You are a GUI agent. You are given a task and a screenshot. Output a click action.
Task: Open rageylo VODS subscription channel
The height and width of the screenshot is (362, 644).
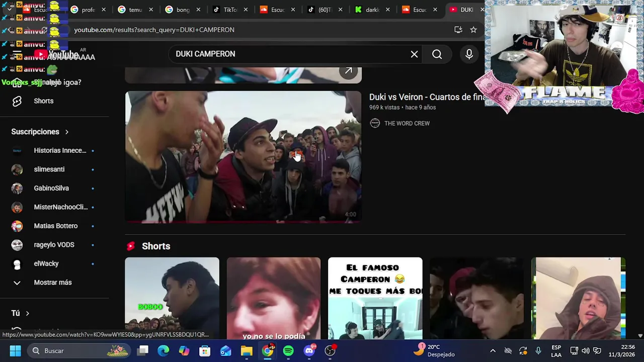[54, 245]
